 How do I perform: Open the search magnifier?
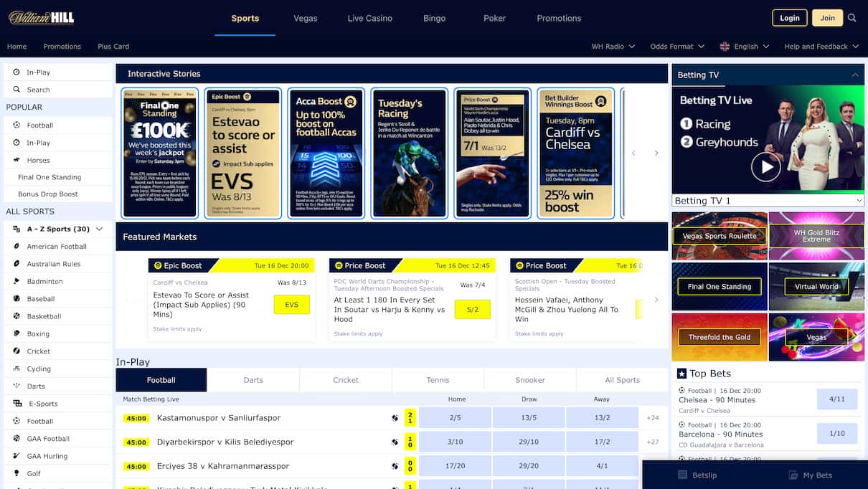click(x=852, y=18)
